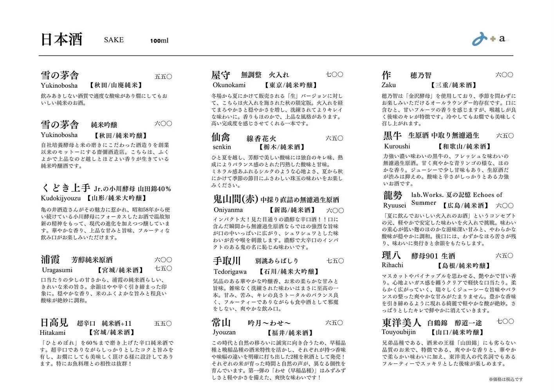Click the ※価格は税込です footnote
This screenshot has height=392, width=554.
click(505, 379)
